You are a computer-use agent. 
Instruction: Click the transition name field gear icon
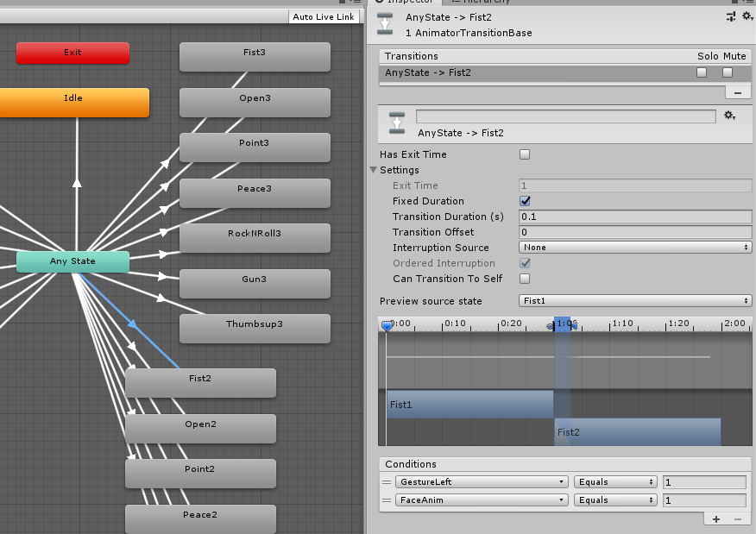click(729, 116)
